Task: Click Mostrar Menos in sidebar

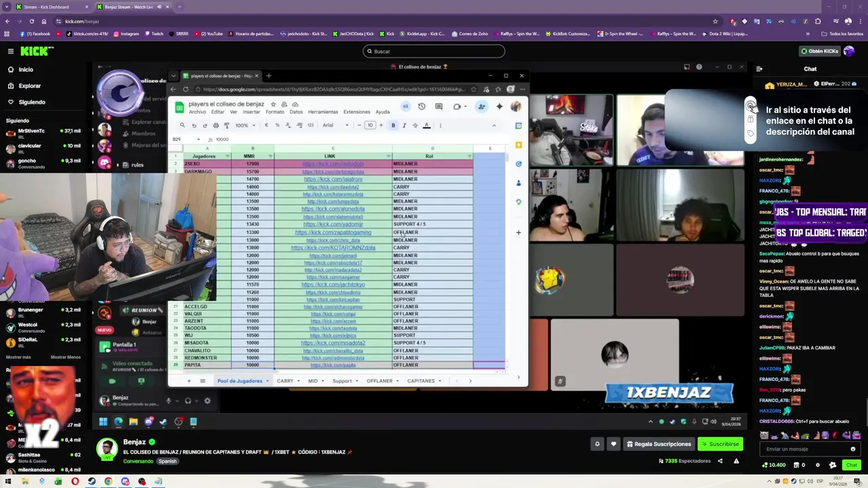Action: tap(66, 357)
